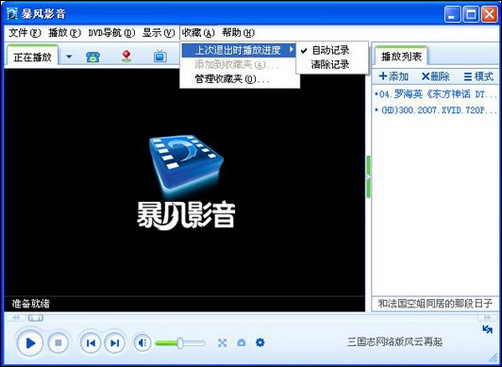Screen dimensions: 502x367
Task: Click the TV icon in the toolbar
Action: pyautogui.click(x=160, y=56)
